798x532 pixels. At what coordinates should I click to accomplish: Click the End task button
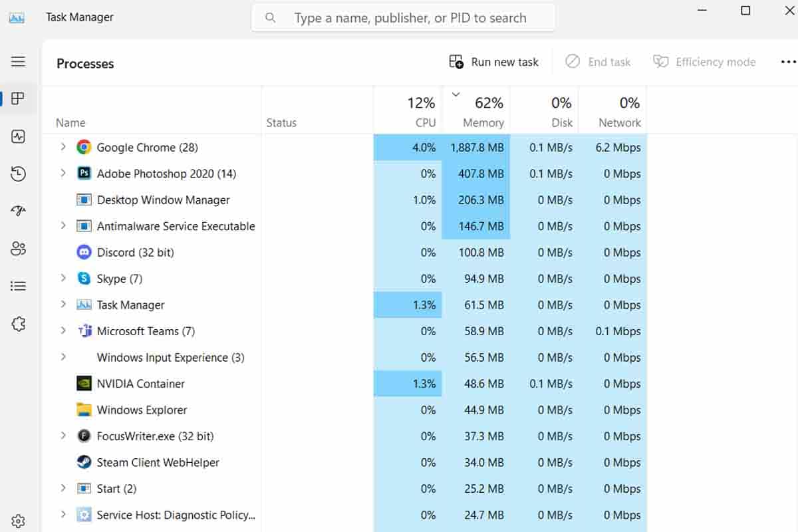[x=598, y=62]
